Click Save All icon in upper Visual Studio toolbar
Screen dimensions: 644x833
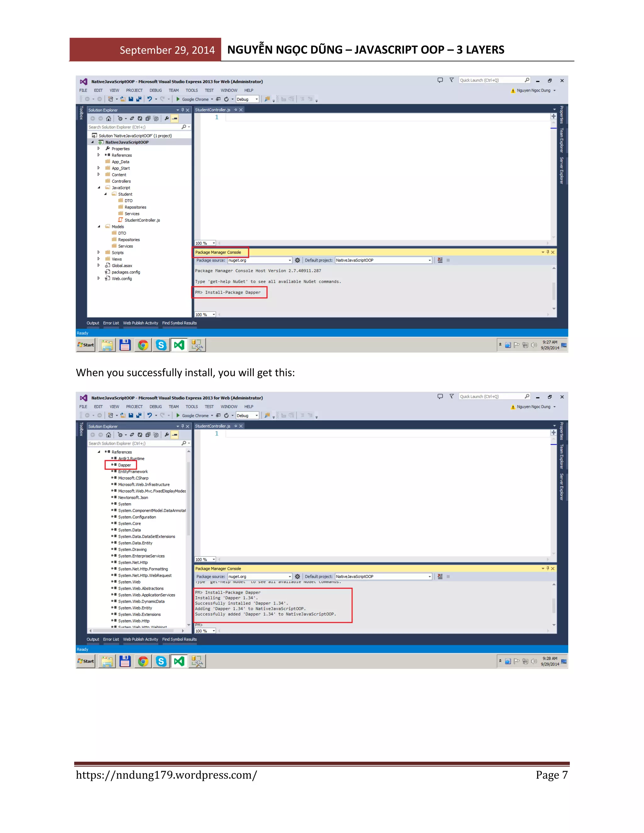click(x=138, y=99)
